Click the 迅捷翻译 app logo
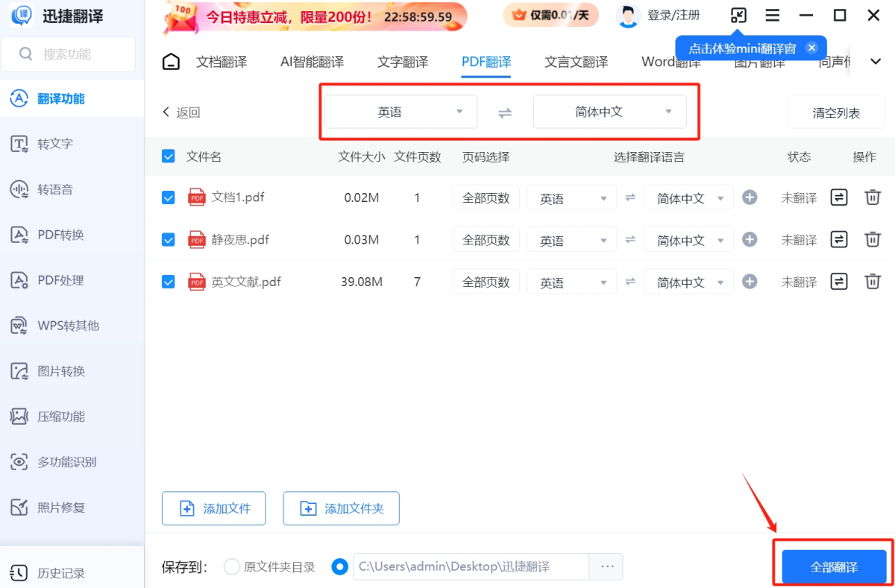 tap(22, 16)
